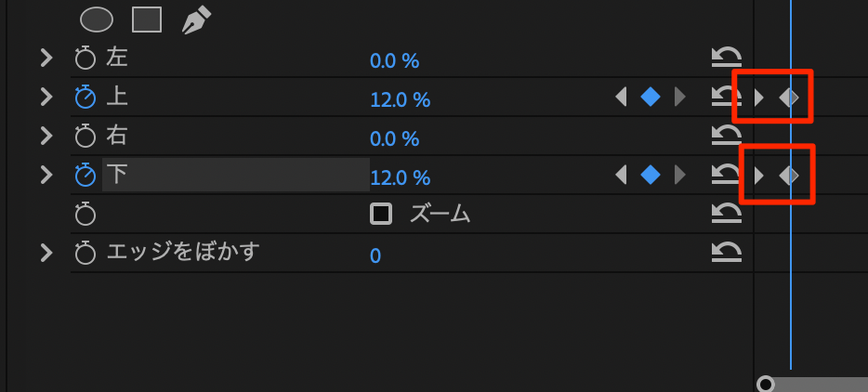The height and width of the screenshot is (392, 868).
Task: Expand the 左 property
Action: point(46,59)
